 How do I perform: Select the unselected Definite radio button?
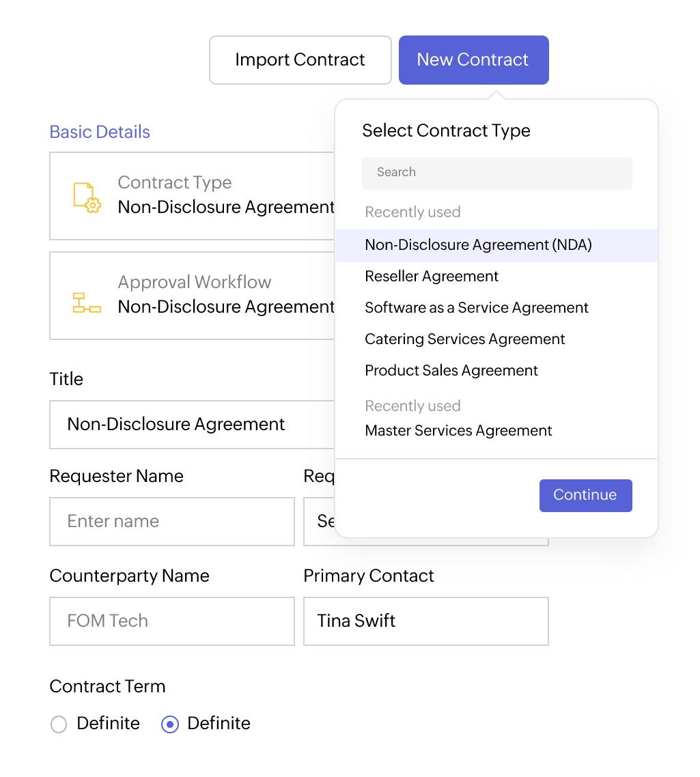coord(59,724)
